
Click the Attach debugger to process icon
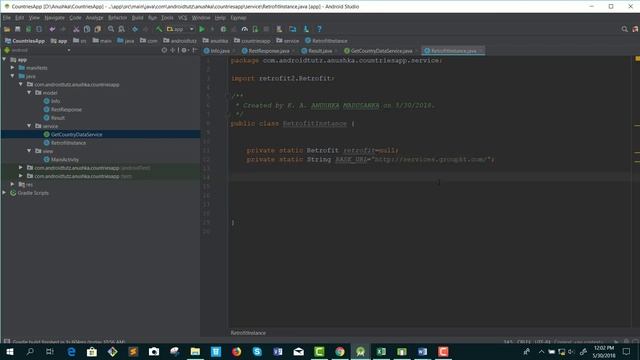(255, 29)
